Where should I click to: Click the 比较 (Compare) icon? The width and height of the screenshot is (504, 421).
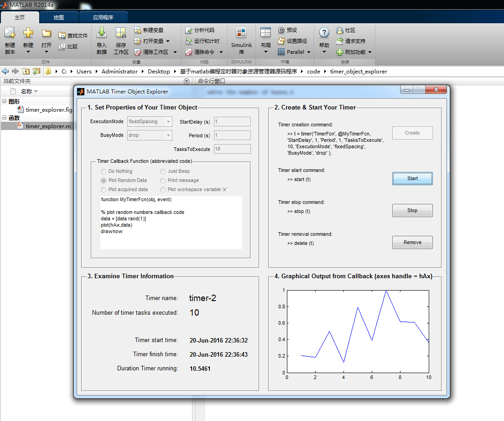tap(62, 47)
